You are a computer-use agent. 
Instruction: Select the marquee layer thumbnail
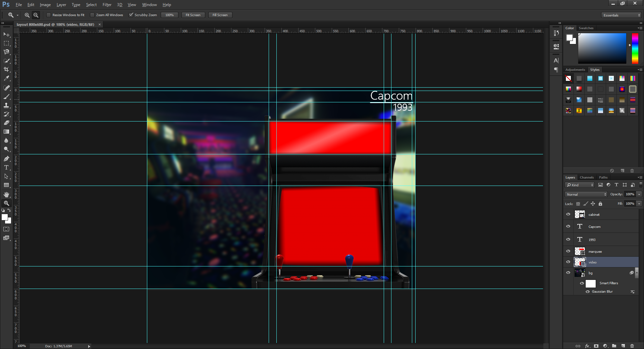click(x=580, y=251)
